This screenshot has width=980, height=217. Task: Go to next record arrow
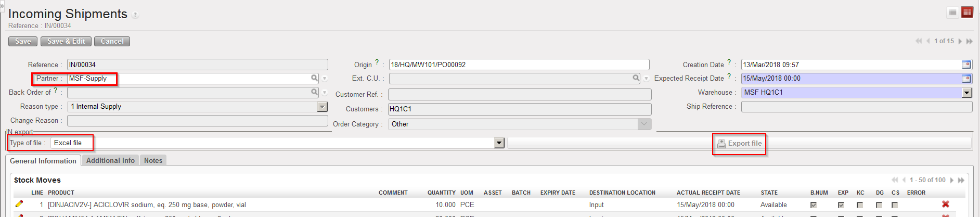click(x=960, y=41)
